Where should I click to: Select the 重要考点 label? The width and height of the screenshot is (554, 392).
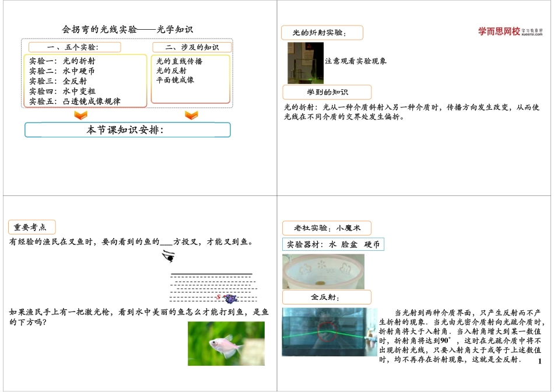(x=31, y=226)
